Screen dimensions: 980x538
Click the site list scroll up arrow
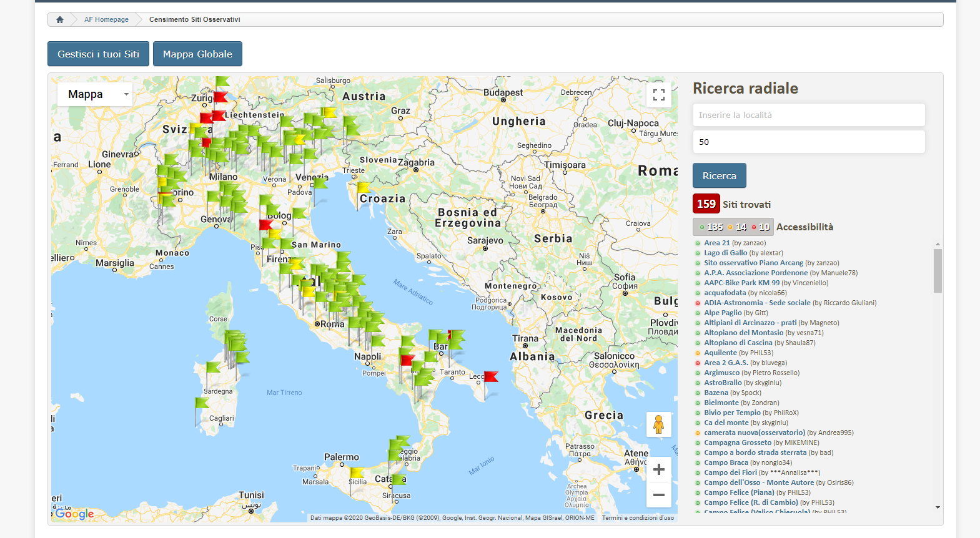click(x=938, y=244)
